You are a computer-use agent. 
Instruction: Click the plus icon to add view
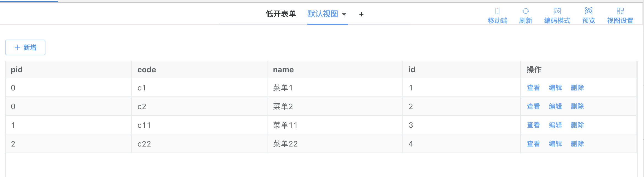(361, 14)
